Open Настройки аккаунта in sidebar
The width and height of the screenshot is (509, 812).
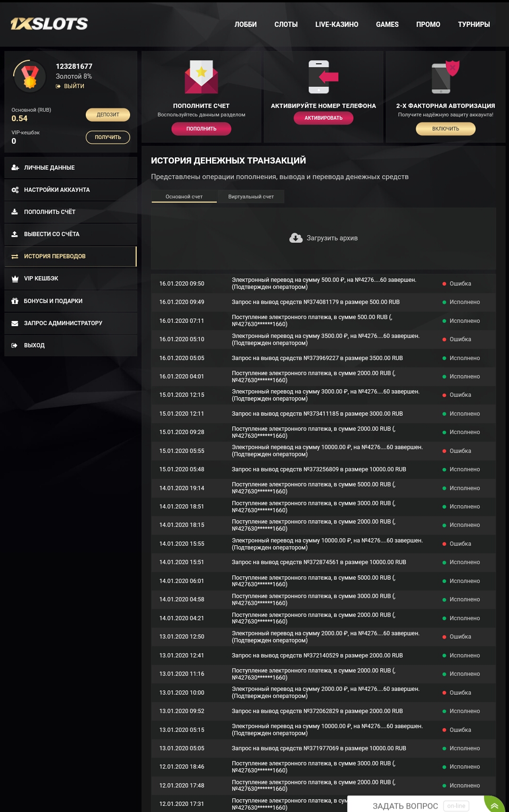pos(57,190)
